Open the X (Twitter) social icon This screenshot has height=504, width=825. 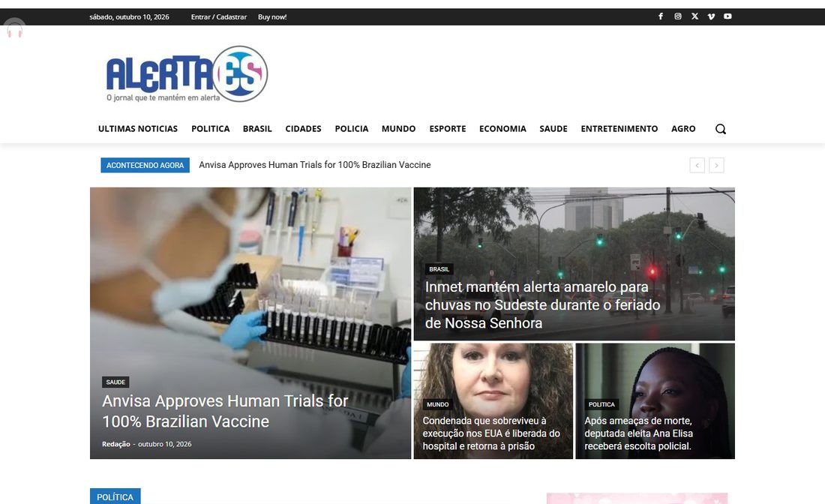[x=694, y=16]
